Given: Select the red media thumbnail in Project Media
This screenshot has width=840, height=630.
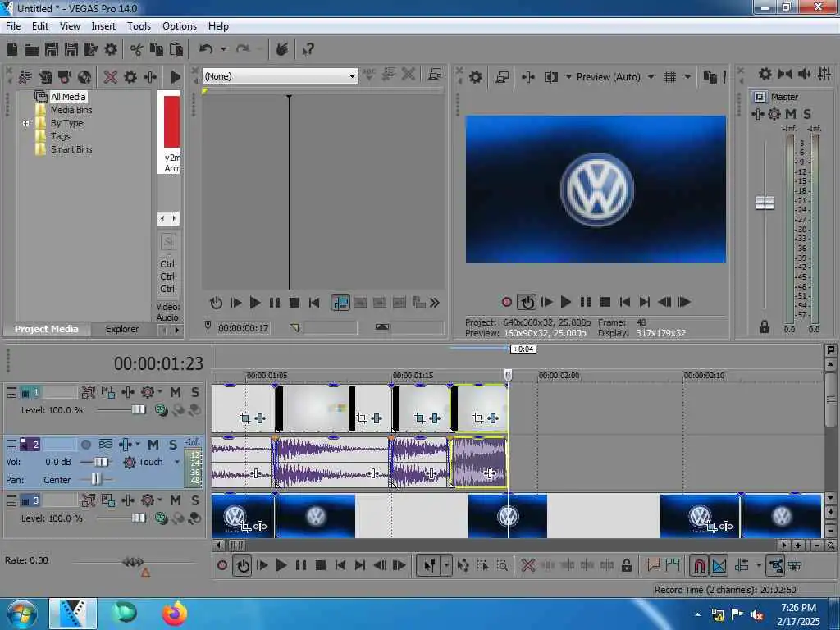Looking at the screenshot, I should click(x=172, y=121).
